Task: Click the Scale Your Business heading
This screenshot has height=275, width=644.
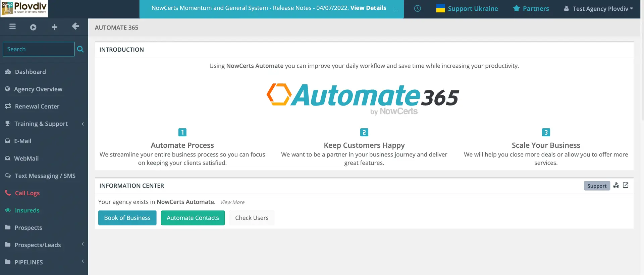Action: (546, 145)
